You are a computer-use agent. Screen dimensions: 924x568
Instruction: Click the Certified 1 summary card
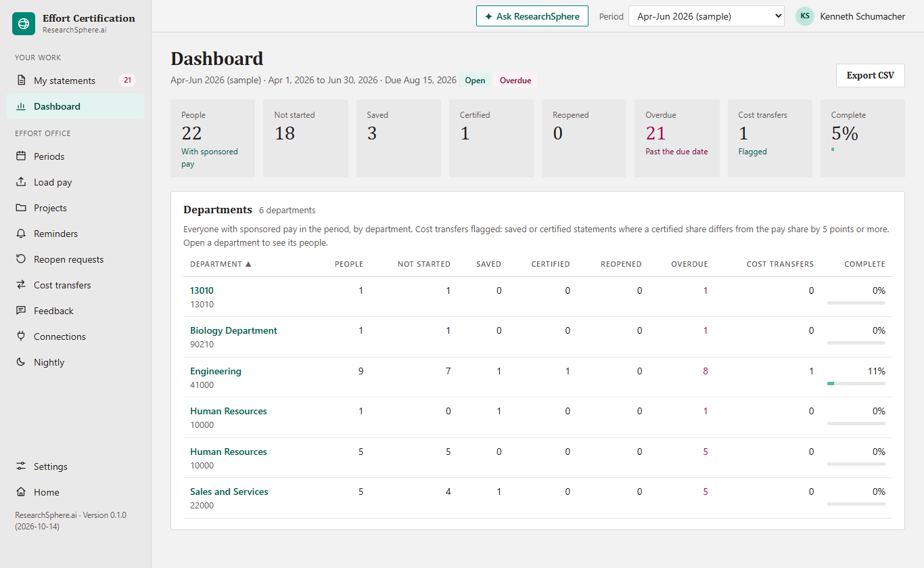[x=491, y=139]
